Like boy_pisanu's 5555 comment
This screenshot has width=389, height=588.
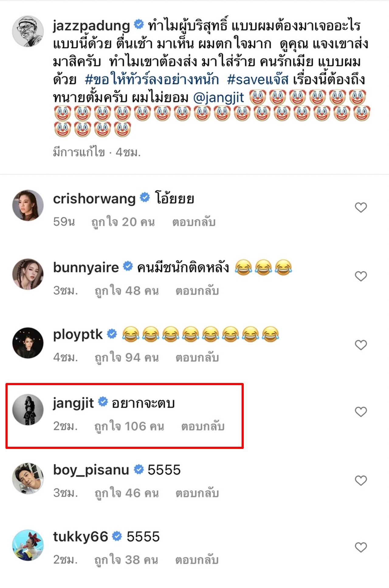click(x=361, y=480)
